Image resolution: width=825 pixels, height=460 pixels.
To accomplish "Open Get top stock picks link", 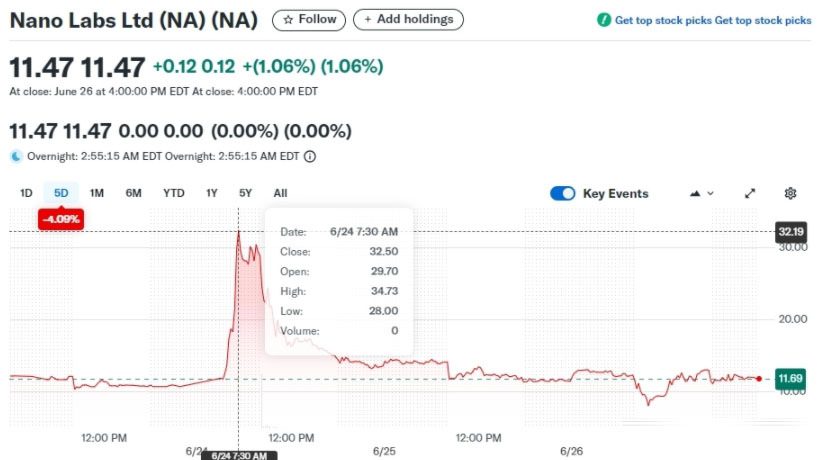I will [704, 20].
